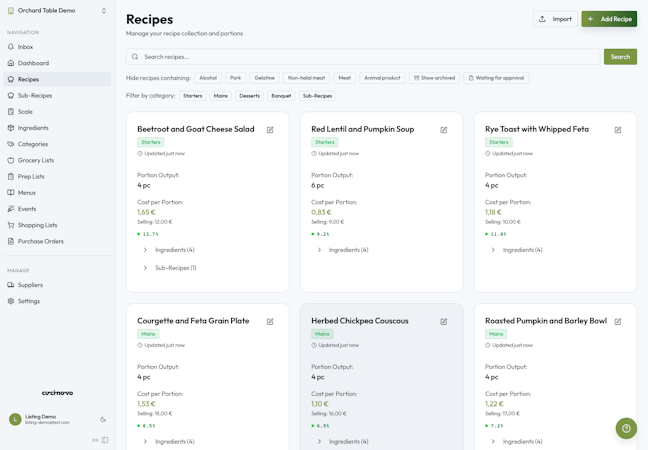Edit the Herbed Chickpea Couscous card
Image resolution: width=648 pixels, height=450 pixels.
coord(443,321)
